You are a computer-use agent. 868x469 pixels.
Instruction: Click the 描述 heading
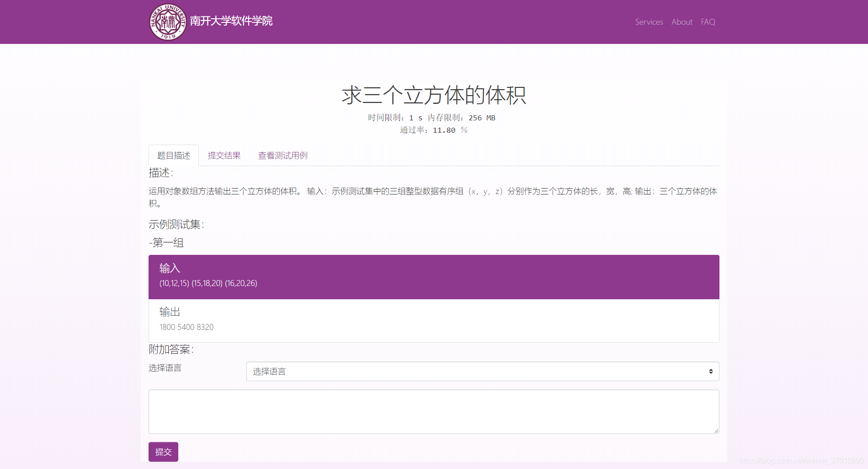tap(161, 173)
